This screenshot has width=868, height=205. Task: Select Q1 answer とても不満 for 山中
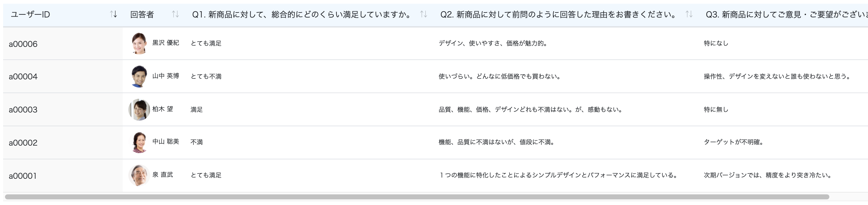coord(206,76)
